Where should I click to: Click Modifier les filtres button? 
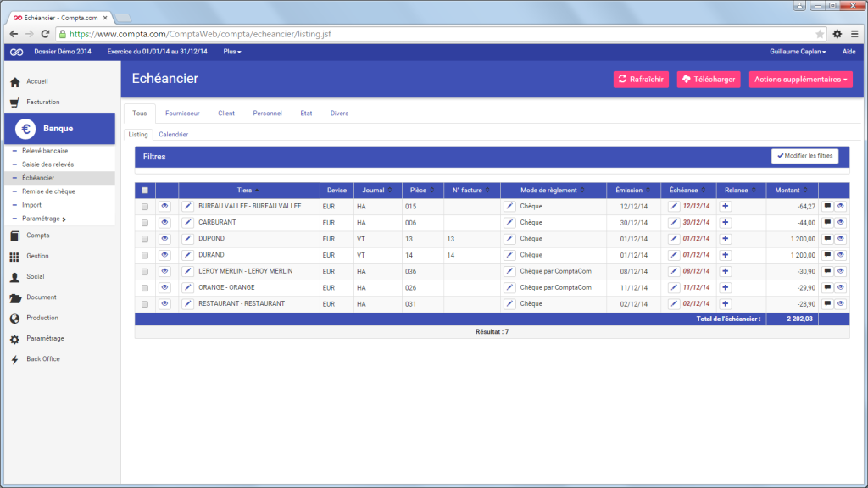pos(805,156)
